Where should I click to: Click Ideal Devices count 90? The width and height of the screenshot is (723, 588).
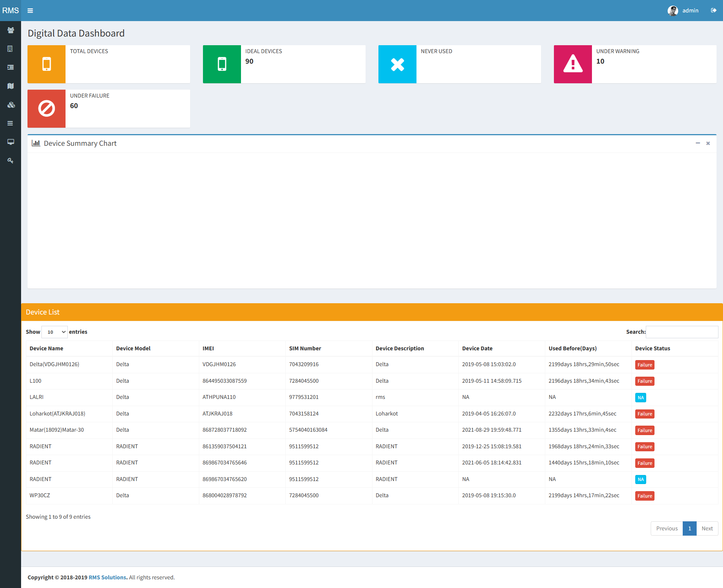point(249,61)
